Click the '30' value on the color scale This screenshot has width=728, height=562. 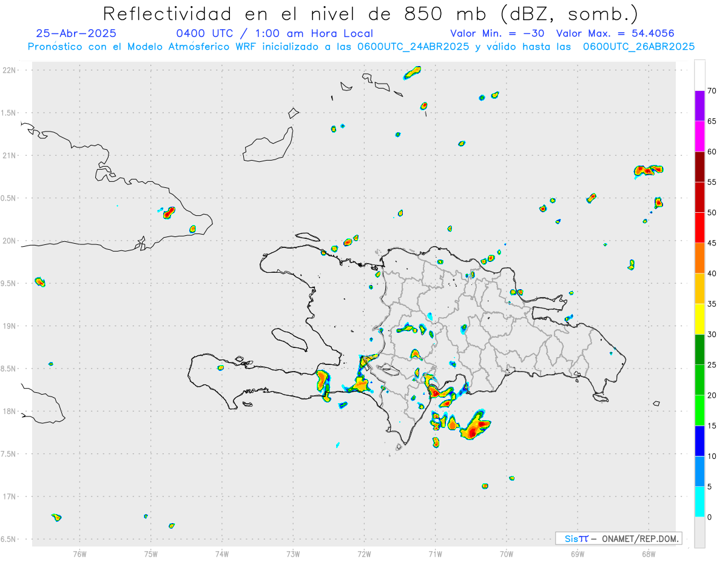coord(712,335)
